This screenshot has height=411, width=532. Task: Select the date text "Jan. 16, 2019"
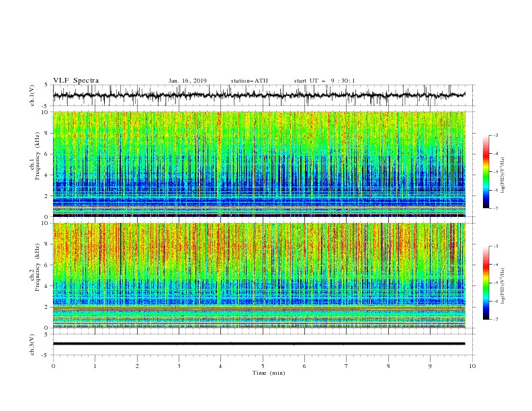coord(187,81)
